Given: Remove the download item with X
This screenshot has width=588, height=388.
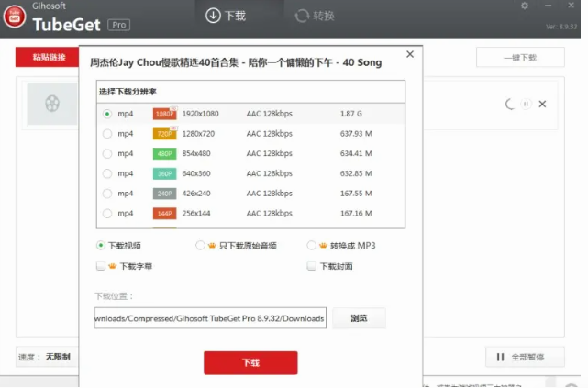Looking at the screenshot, I should pyautogui.click(x=542, y=104).
